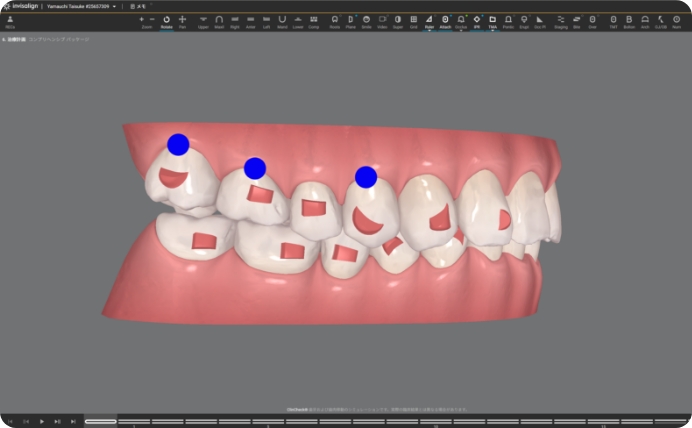Toggle the Attach attachments display
This screenshot has height=428, width=692.
click(x=445, y=20)
